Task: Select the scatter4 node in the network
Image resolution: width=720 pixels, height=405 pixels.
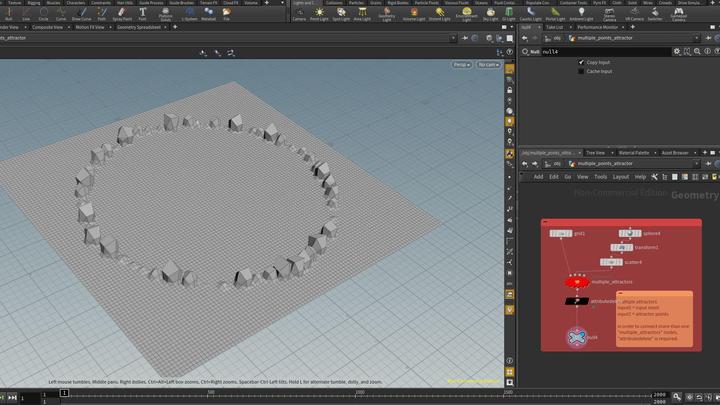Action: pos(611,262)
